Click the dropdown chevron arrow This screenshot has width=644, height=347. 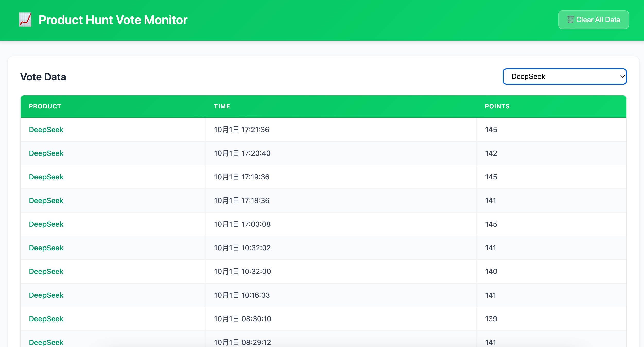622,76
